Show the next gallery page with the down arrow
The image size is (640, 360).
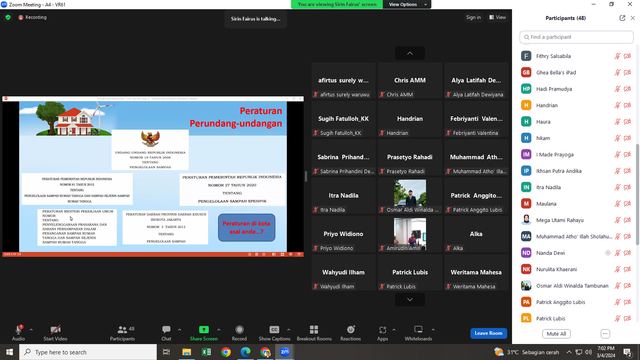click(x=410, y=300)
